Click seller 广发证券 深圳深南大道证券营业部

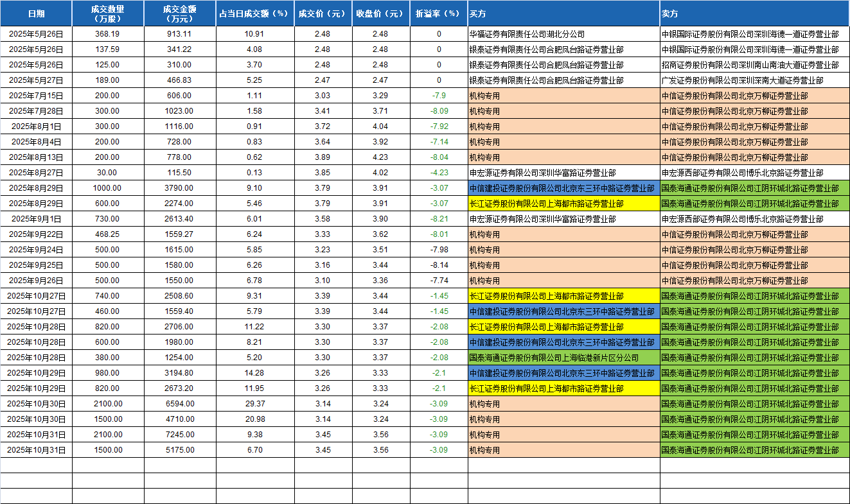(x=754, y=80)
